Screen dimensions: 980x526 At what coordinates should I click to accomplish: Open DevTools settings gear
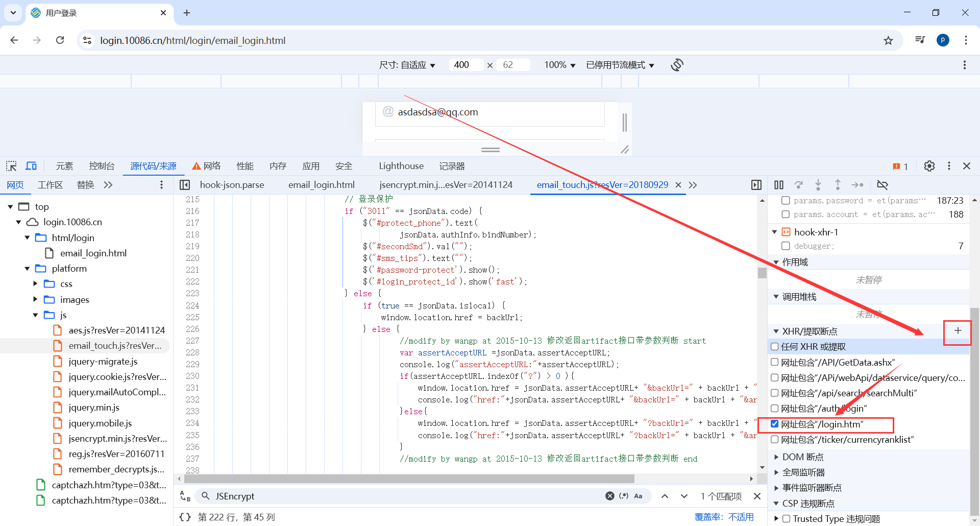929,166
